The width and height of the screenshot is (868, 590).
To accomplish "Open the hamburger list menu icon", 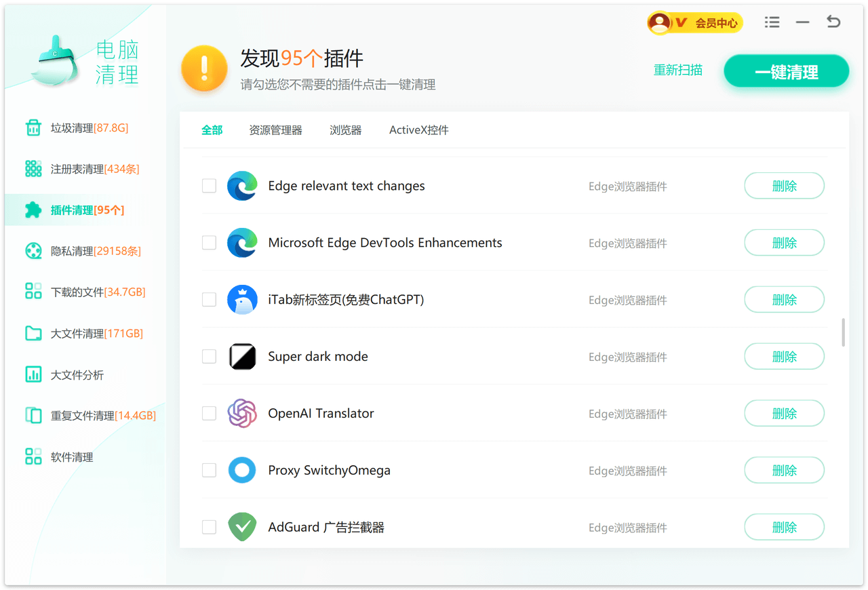I will pos(772,22).
